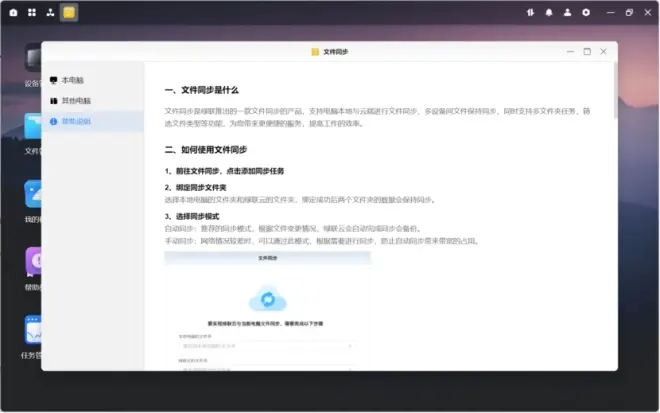Select the highlighted 帮助说明 sidebar item
Screen dimensions: 660x413
point(93,121)
